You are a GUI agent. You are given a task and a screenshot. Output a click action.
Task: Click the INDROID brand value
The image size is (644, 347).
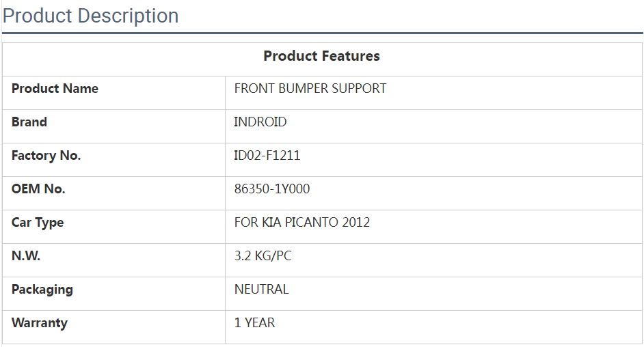pos(260,122)
